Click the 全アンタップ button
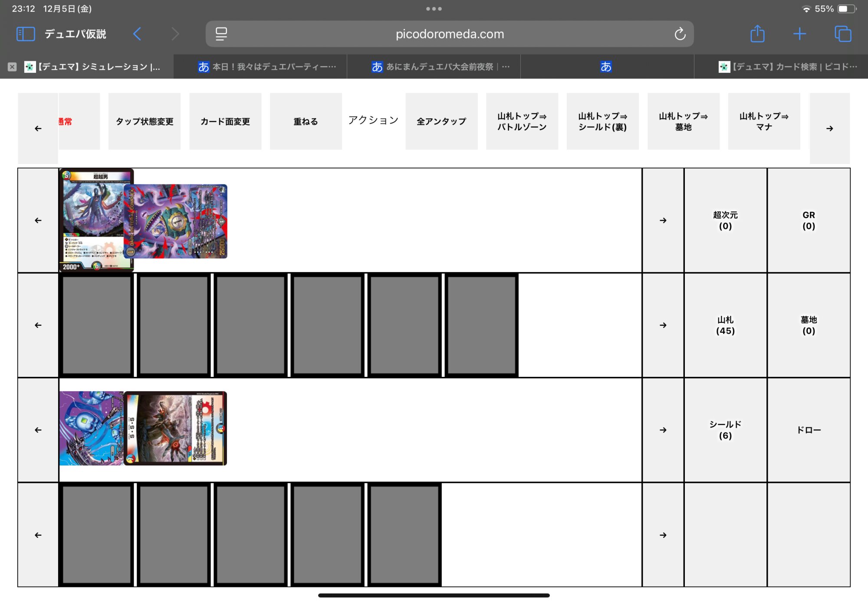 (x=441, y=121)
